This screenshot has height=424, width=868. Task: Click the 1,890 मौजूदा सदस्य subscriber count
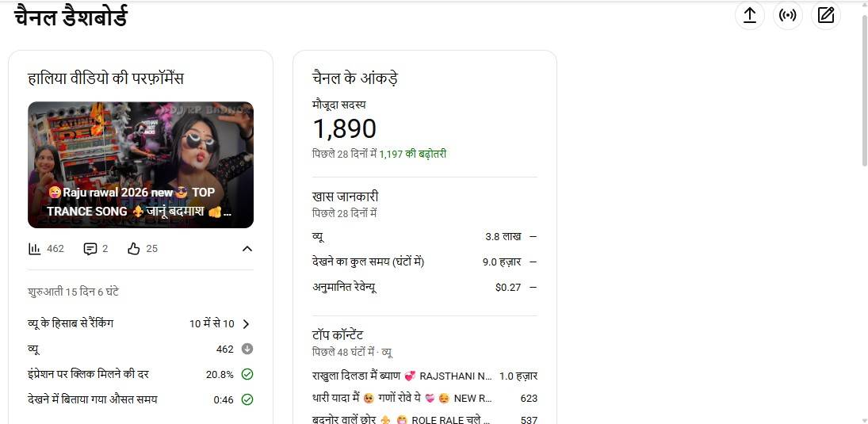(344, 129)
